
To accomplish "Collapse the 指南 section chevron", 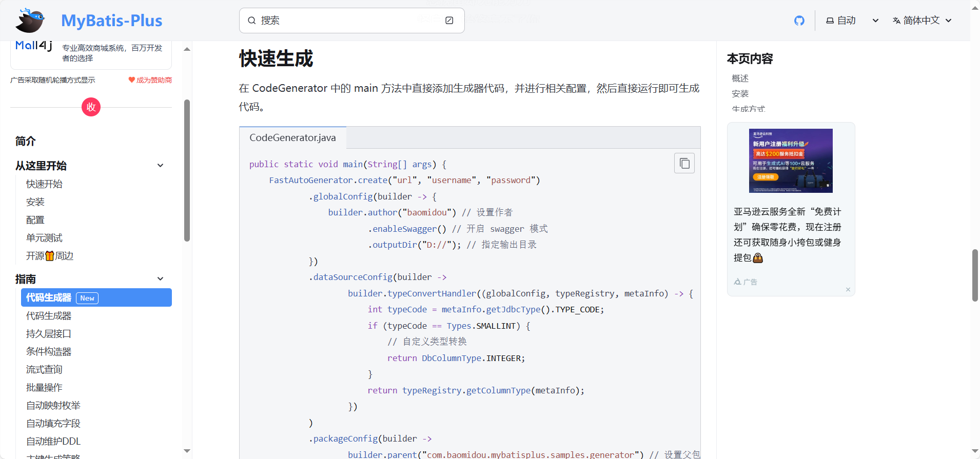I will tap(160, 279).
